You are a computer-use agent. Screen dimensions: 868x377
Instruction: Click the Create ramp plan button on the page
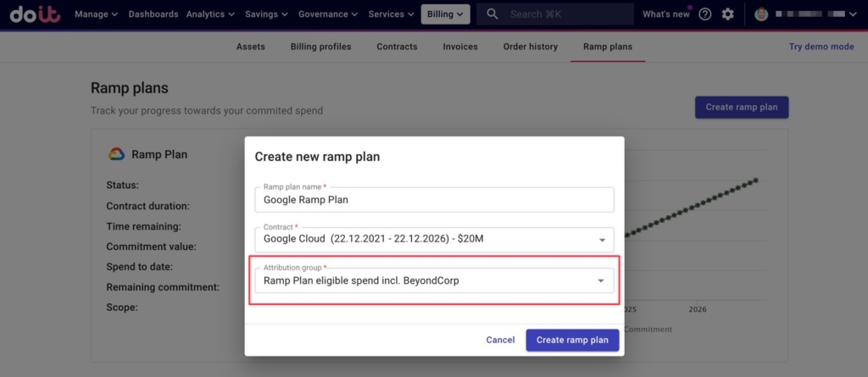click(x=742, y=108)
